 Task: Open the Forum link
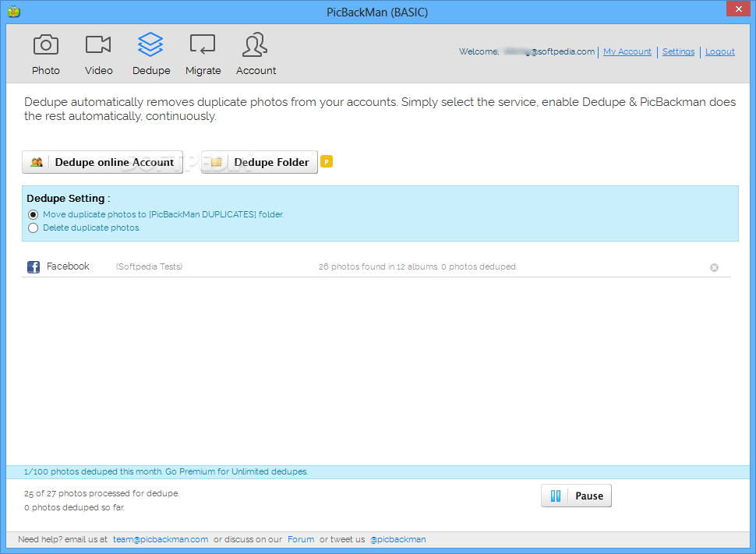tap(301, 539)
